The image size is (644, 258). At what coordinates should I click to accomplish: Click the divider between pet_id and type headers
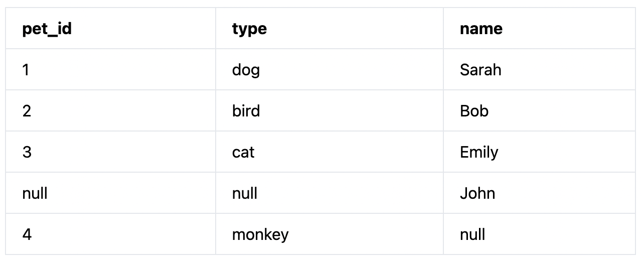click(x=216, y=28)
